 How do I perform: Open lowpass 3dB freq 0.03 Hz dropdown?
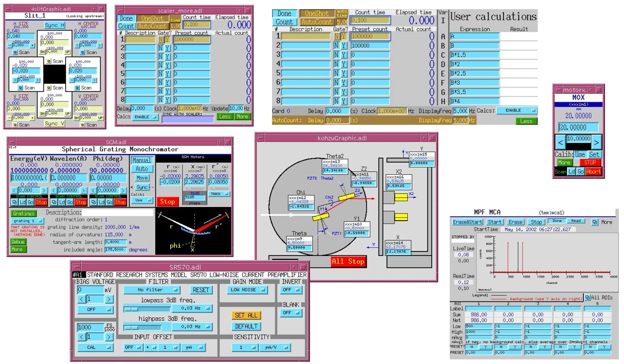point(192,308)
